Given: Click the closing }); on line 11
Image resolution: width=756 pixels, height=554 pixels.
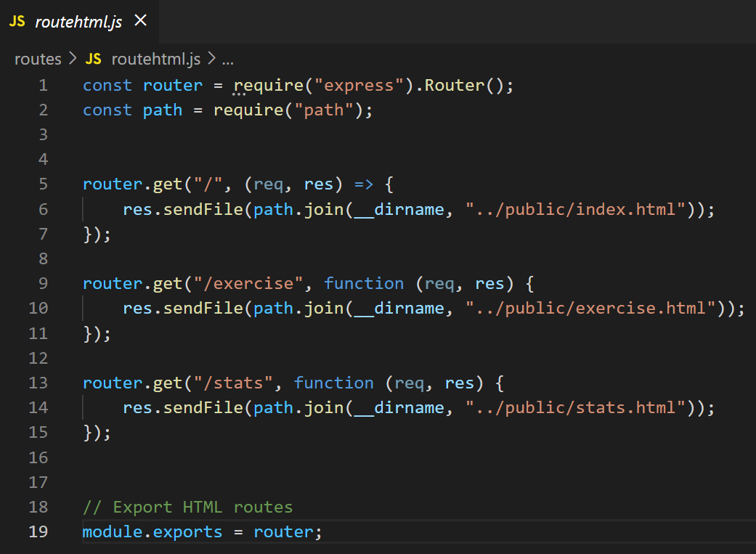Looking at the screenshot, I should tap(97, 334).
